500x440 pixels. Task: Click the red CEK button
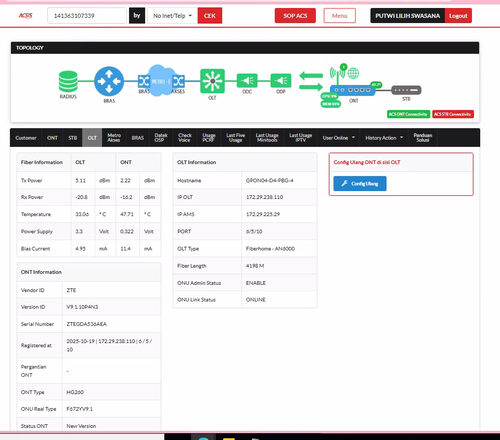pos(210,16)
